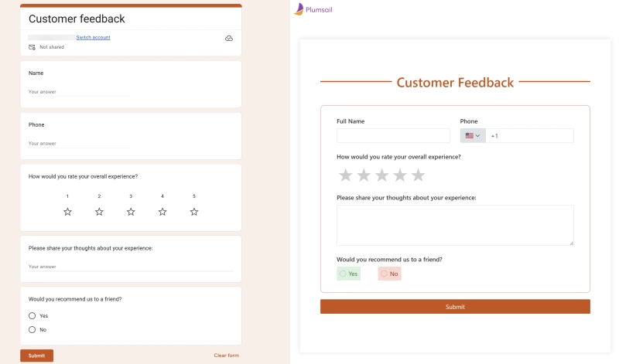Screen dimensions: 619x364
Task: Select red No option in Plumsail form
Action: click(x=389, y=274)
